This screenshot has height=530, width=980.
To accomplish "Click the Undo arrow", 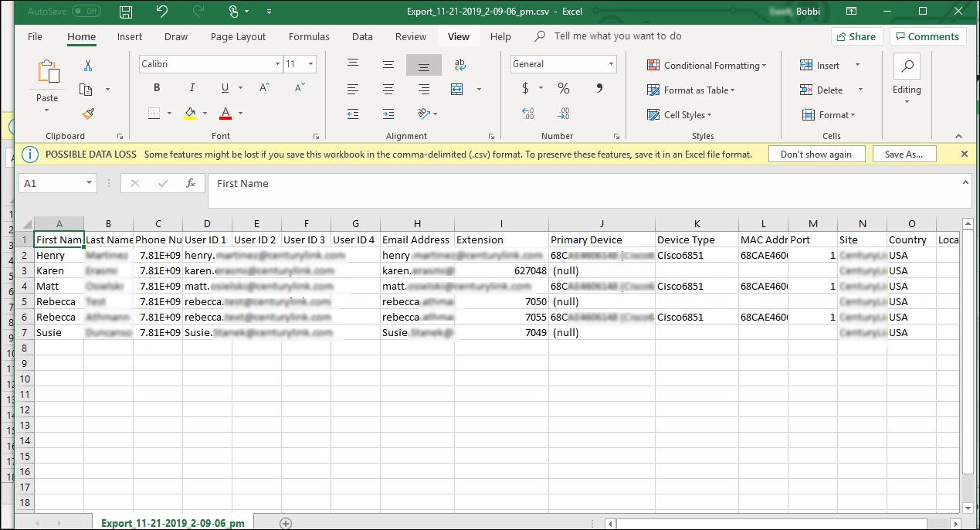I will click(161, 12).
